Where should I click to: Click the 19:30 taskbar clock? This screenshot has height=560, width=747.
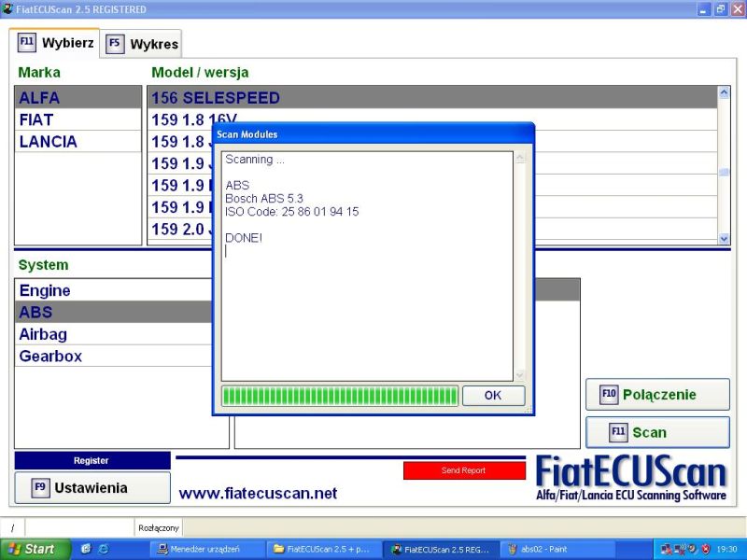pos(726,549)
